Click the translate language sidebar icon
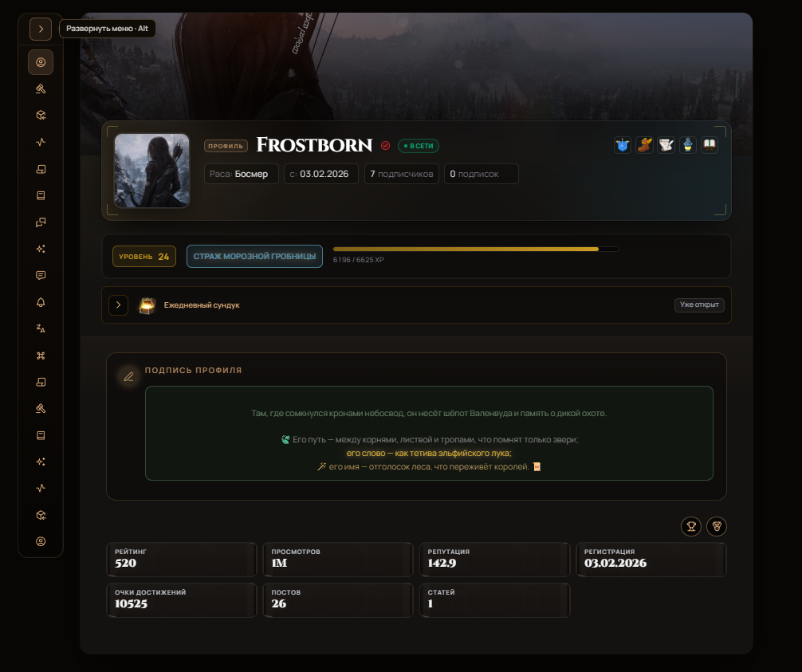802x672 pixels. 41,329
